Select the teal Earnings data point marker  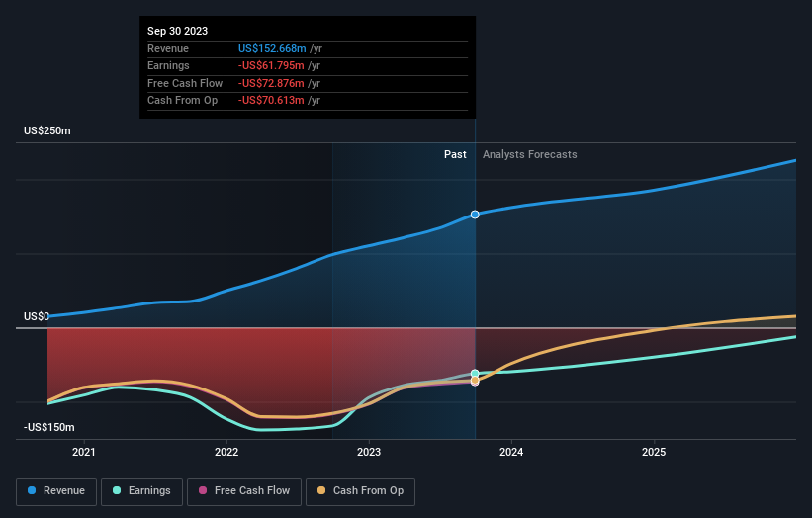point(475,373)
